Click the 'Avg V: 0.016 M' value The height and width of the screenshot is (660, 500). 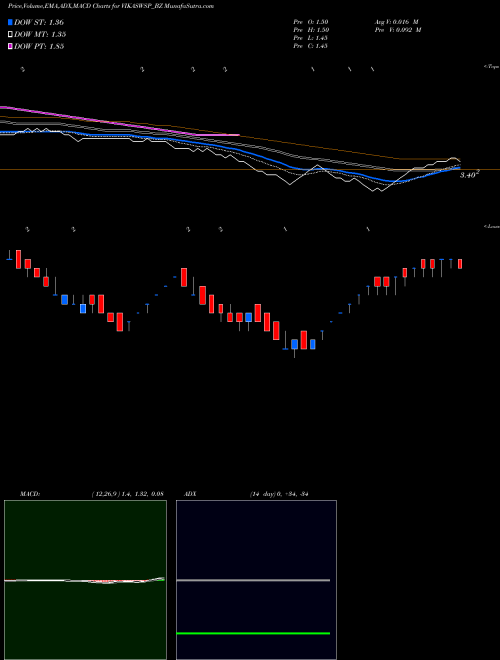[396, 22]
